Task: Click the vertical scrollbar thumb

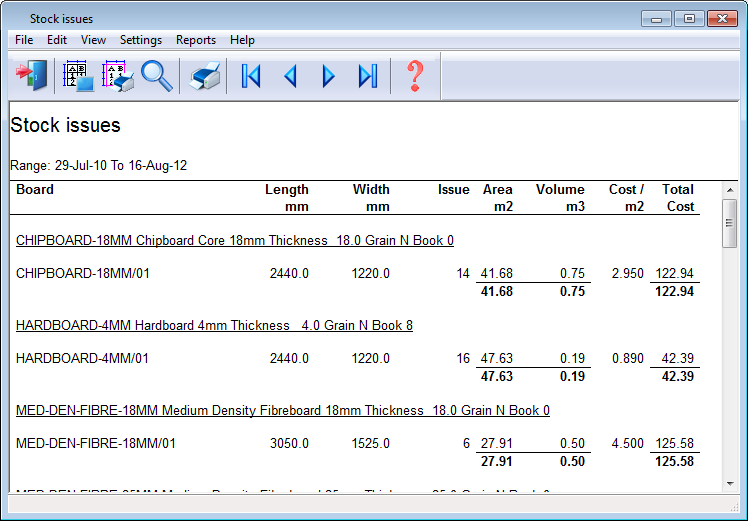Action: (730, 223)
